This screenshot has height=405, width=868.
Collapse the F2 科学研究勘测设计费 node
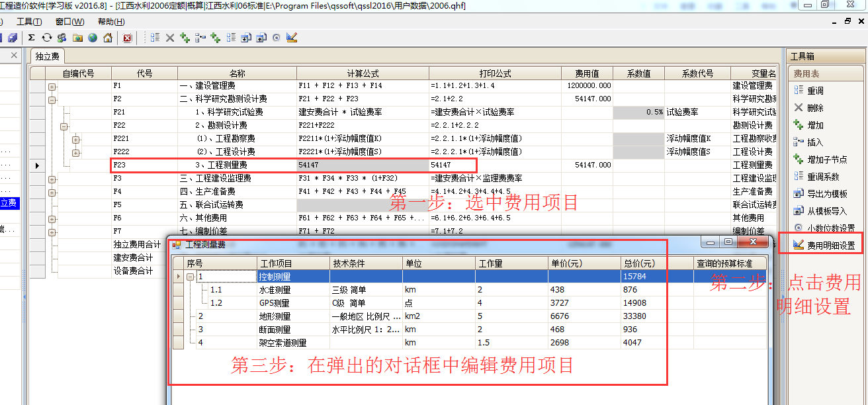[x=52, y=99]
